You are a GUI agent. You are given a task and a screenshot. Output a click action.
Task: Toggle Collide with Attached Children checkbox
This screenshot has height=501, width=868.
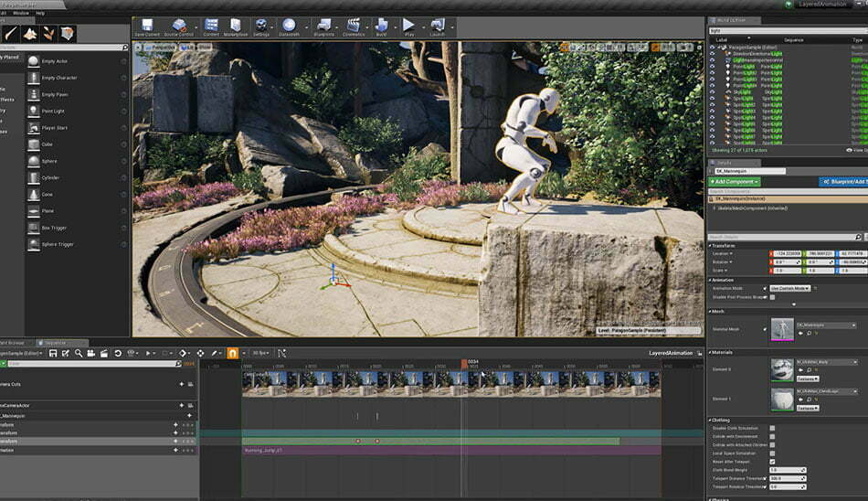pos(772,444)
